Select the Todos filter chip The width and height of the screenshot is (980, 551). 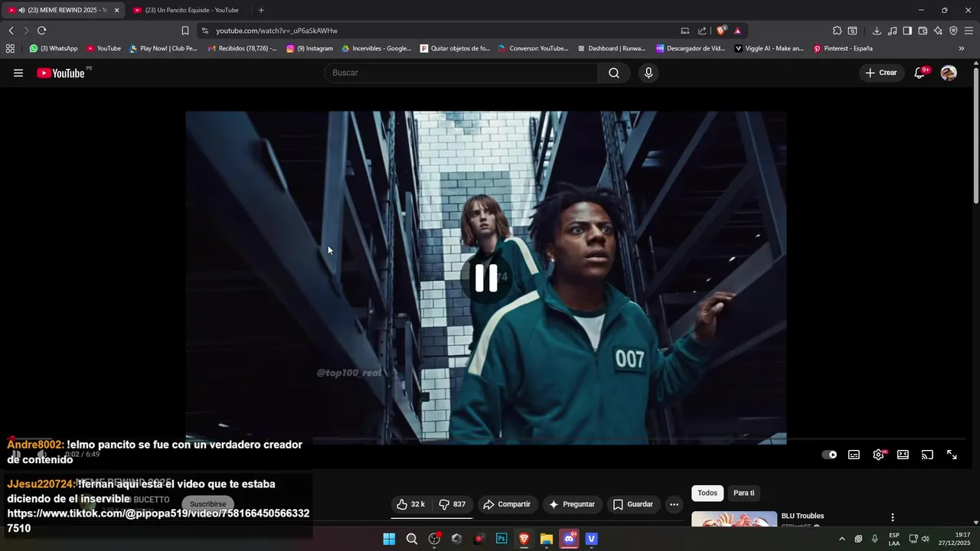(707, 493)
